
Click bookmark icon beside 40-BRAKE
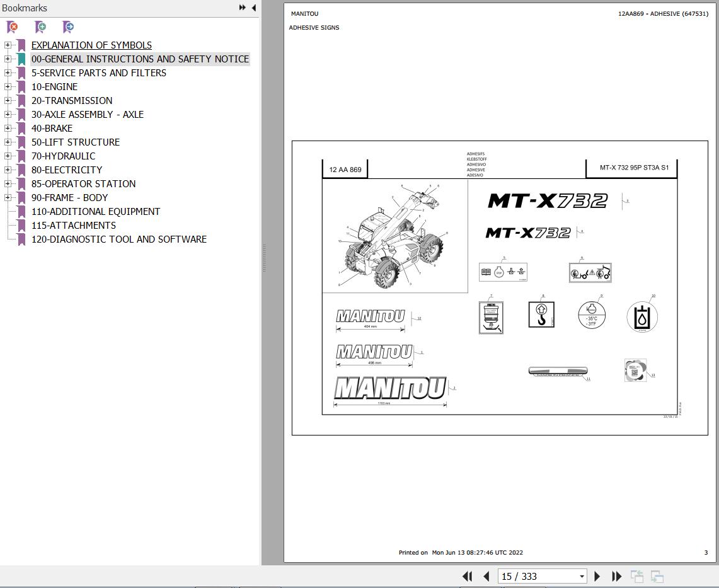tap(21, 129)
